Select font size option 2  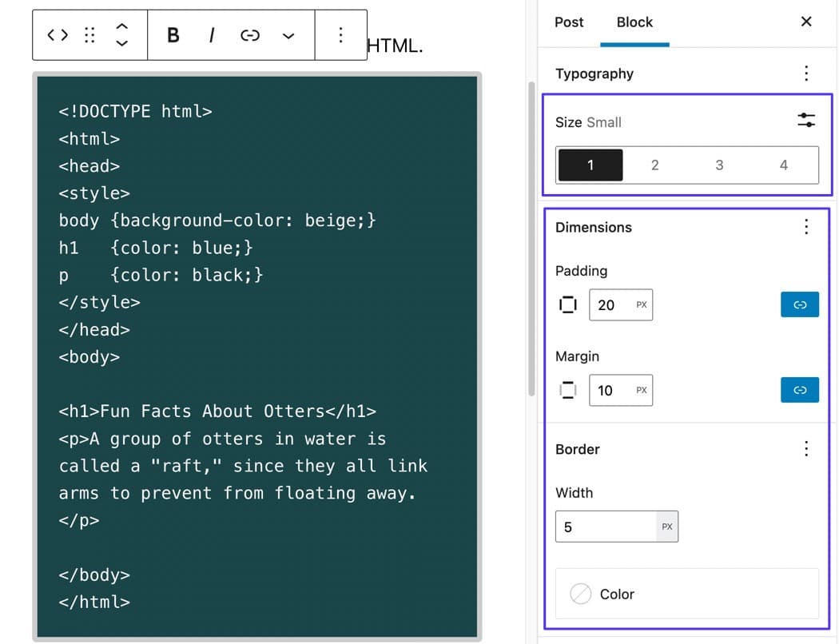pyautogui.click(x=654, y=165)
